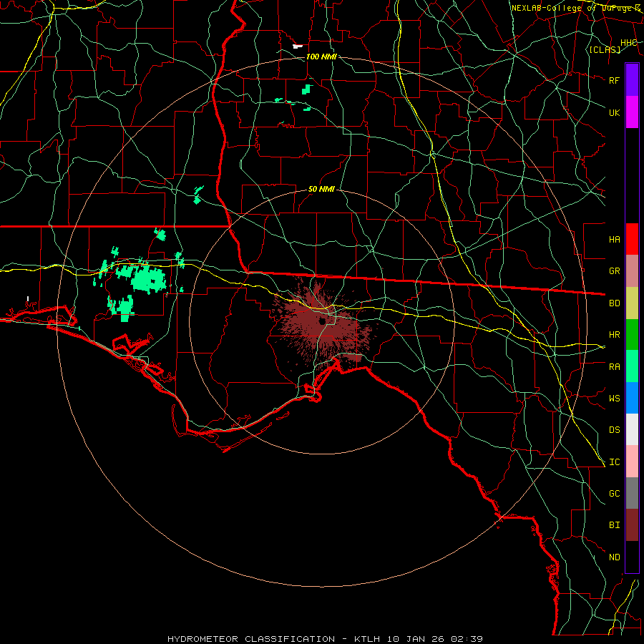Click the DS legend label
The image size is (644, 644).
(614, 430)
